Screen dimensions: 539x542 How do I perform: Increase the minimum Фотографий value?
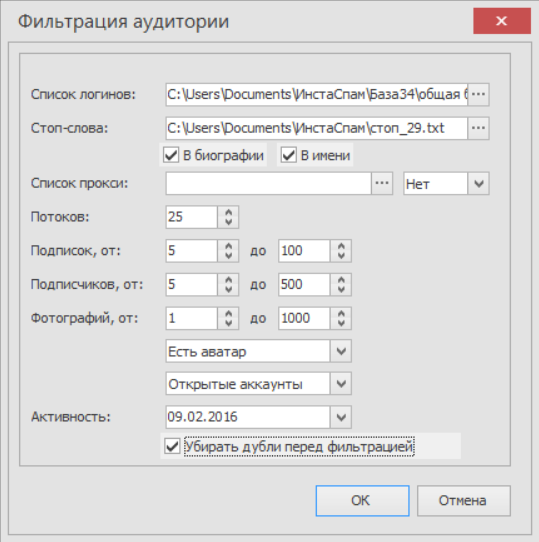tap(228, 313)
